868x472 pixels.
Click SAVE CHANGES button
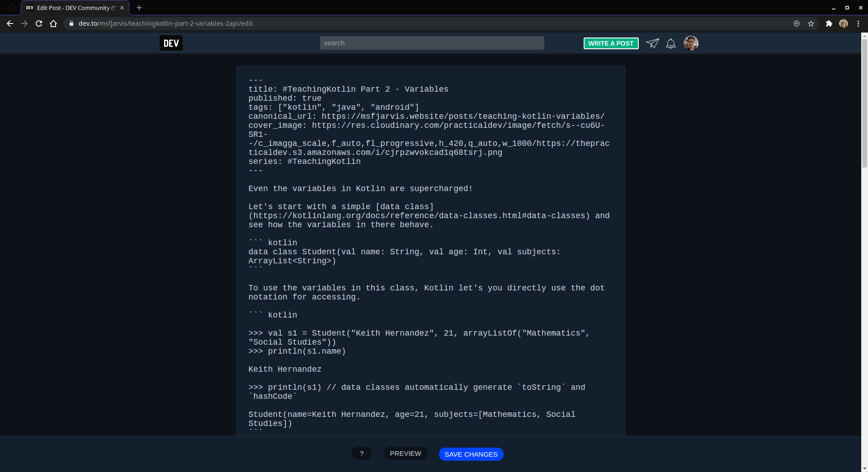(x=471, y=454)
